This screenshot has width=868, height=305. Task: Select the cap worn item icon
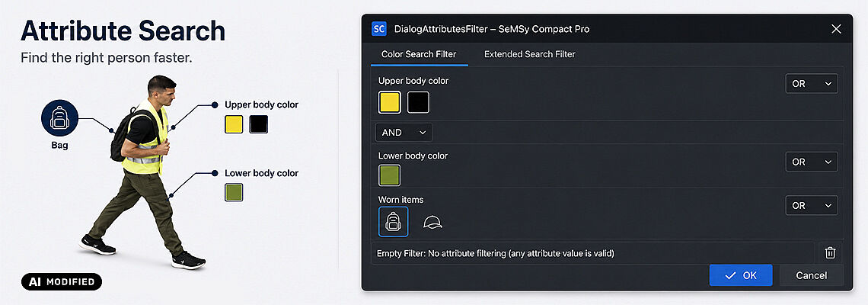(432, 223)
